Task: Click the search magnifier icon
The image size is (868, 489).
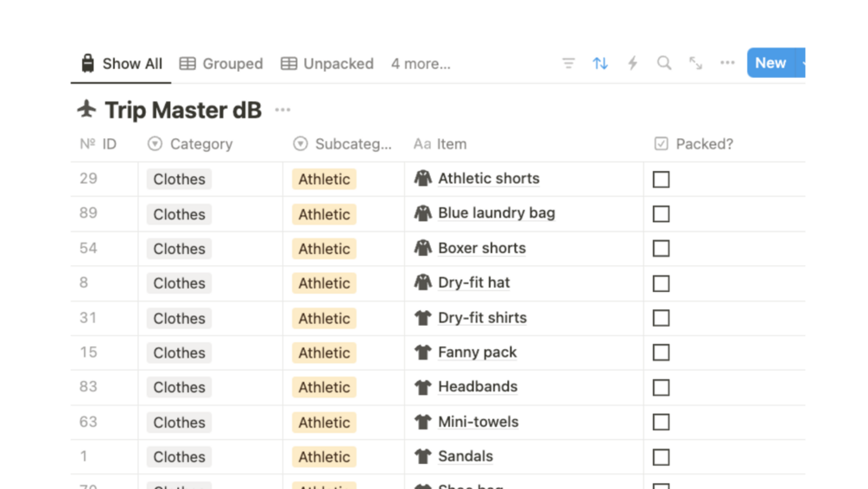Action: click(664, 63)
